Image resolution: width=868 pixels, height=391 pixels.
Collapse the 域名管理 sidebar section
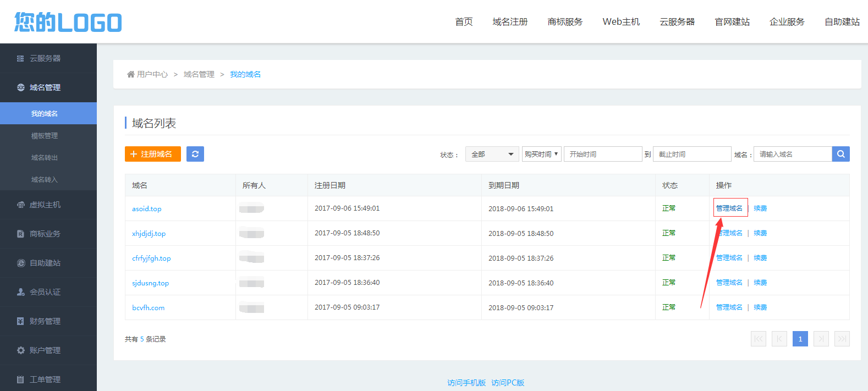tap(45, 87)
